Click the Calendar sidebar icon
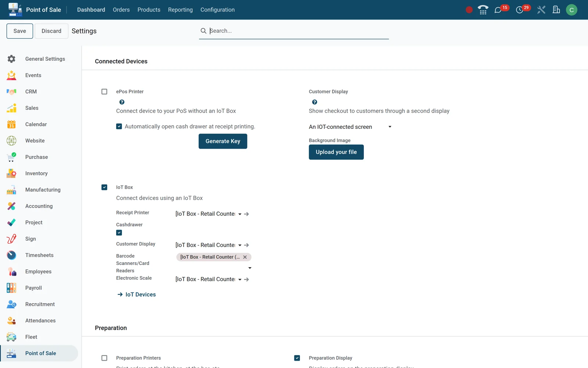Screen dimensions: 588x368 click(11, 124)
